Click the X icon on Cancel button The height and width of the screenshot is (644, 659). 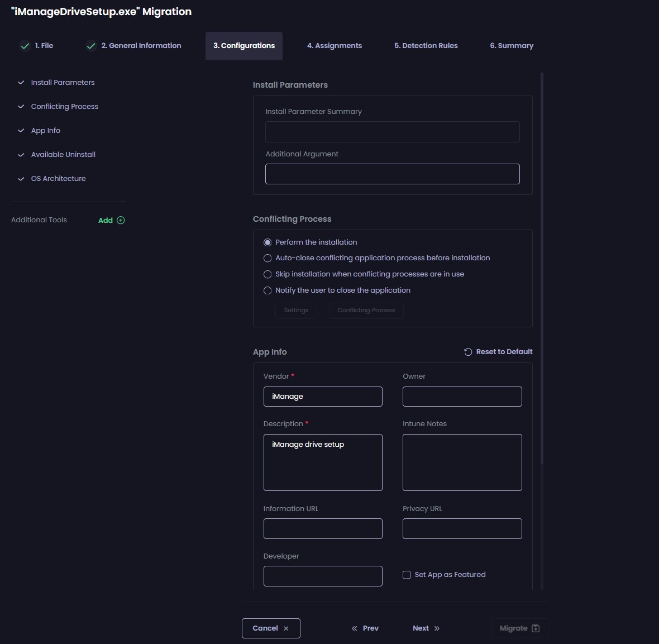point(286,628)
